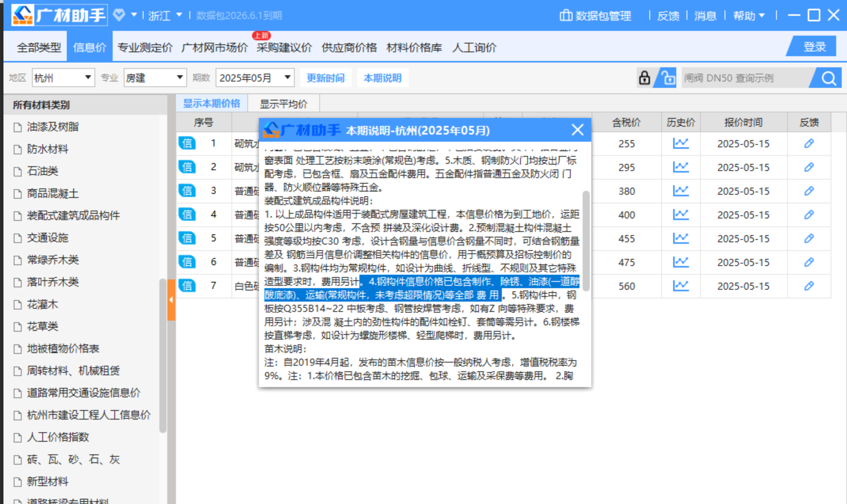Click the locked padlock icon
847x504 pixels.
coord(644,78)
